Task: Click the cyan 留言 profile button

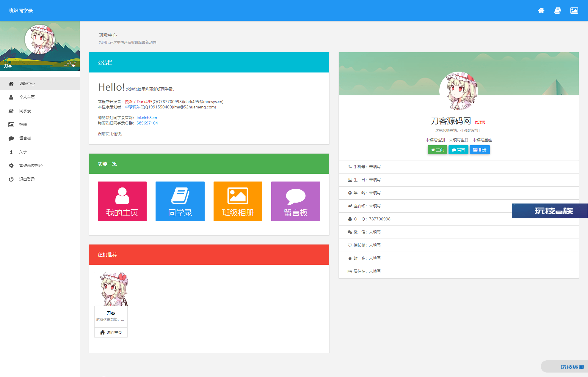Action: pyautogui.click(x=458, y=150)
